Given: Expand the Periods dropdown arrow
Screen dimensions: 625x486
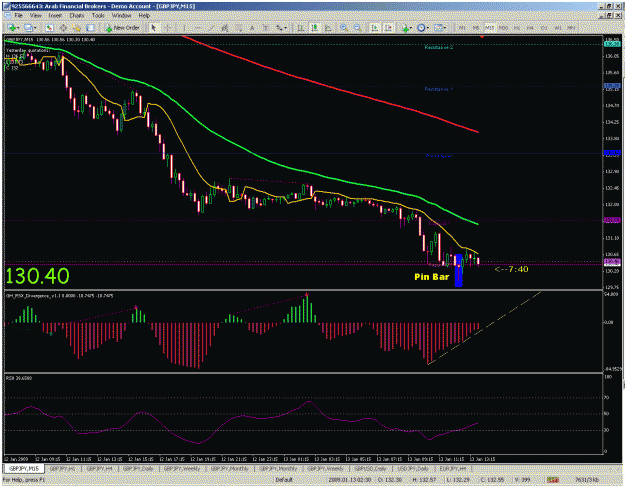Looking at the screenshot, I should tap(428, 28).
